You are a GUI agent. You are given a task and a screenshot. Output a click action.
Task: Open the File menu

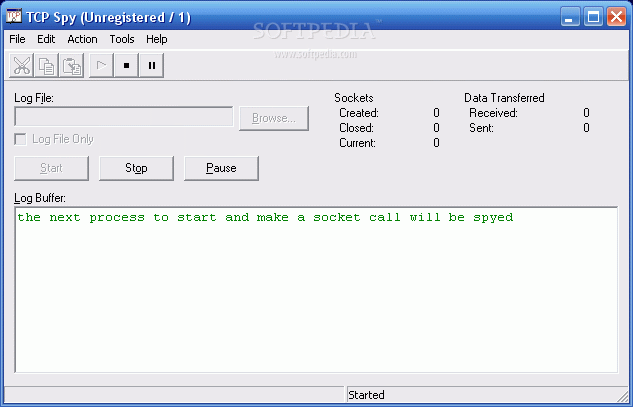[x=17, y=39]
